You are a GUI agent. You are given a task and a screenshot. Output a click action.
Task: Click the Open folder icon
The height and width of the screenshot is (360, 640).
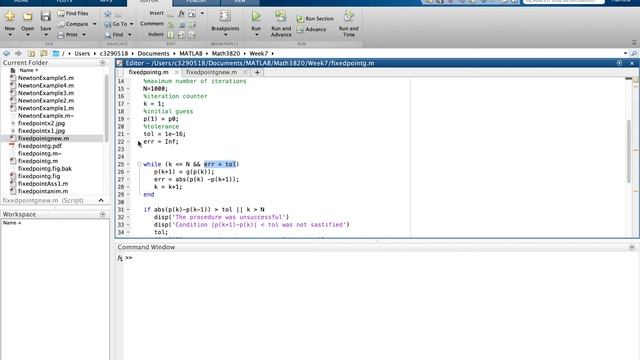pos(27,17)
